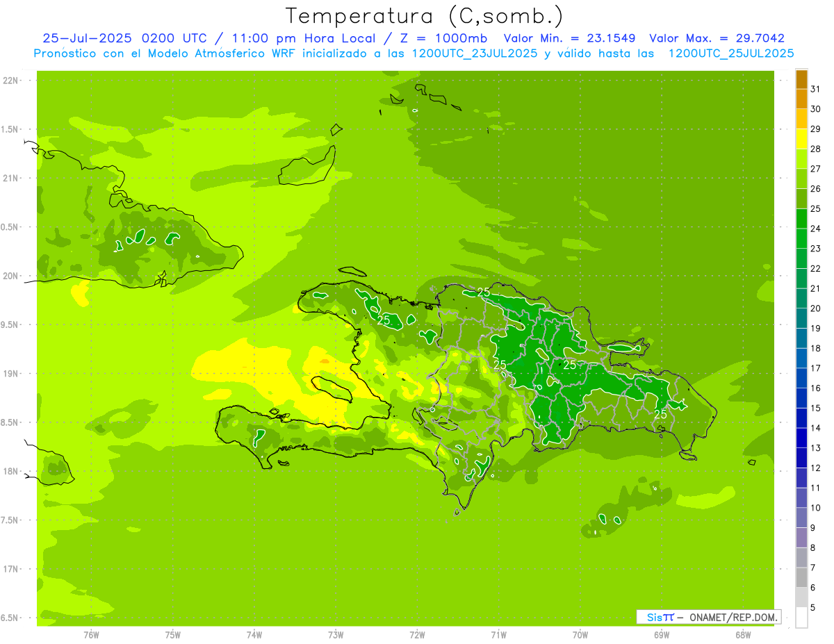Click the "74W" longitude axis label
Screen dimensions: 834x644
pos(254,634)
